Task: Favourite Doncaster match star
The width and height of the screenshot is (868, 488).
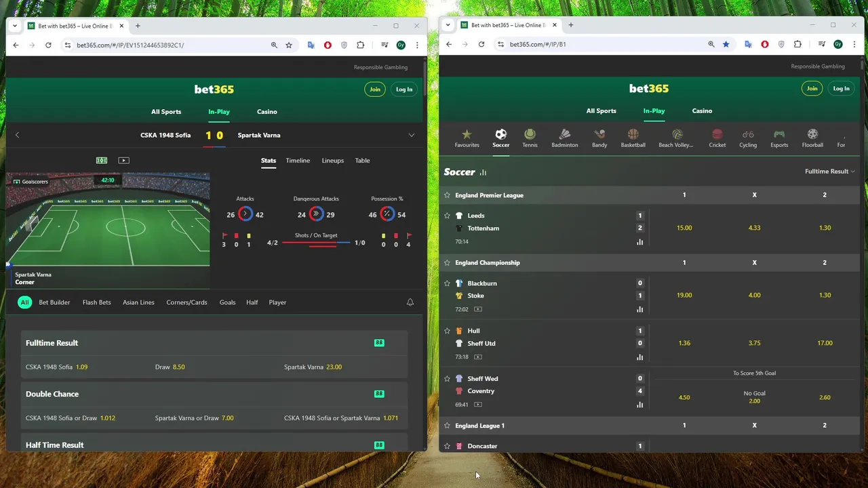Action: (447, 446)
